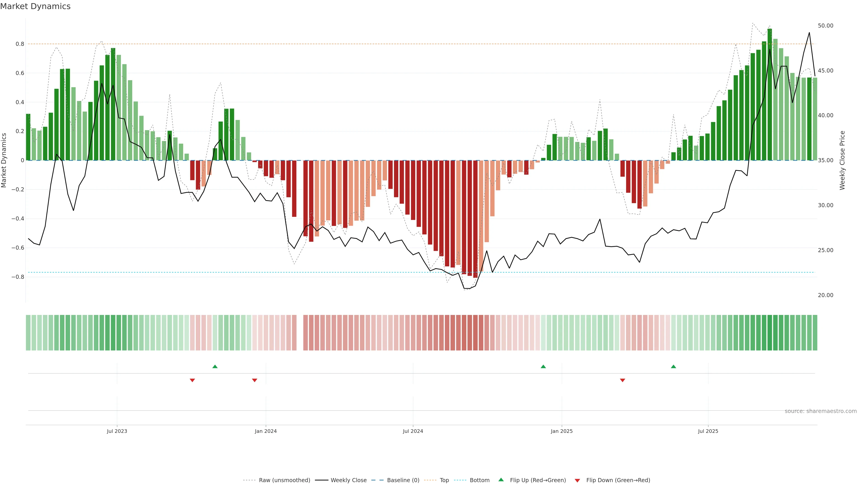Click the Market Dynamics chart title
The image size is (868, 488).
[x=35, y=6]
